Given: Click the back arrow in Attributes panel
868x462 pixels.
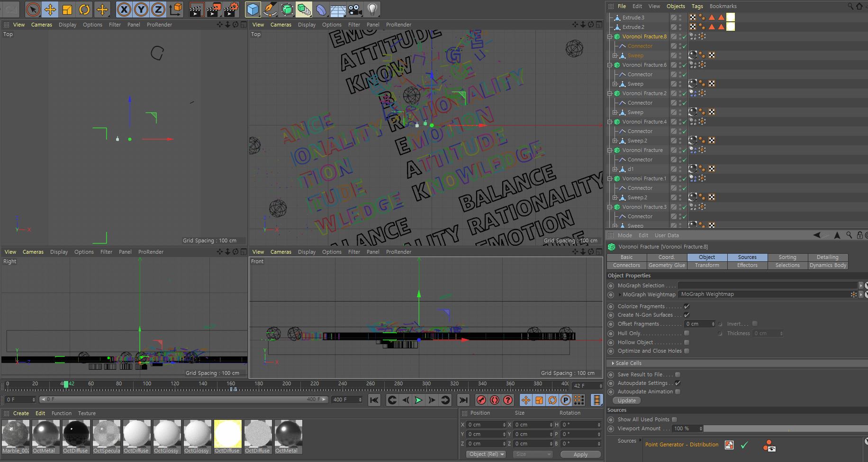Looking at the screenshot, I should (x=816, y=235).
